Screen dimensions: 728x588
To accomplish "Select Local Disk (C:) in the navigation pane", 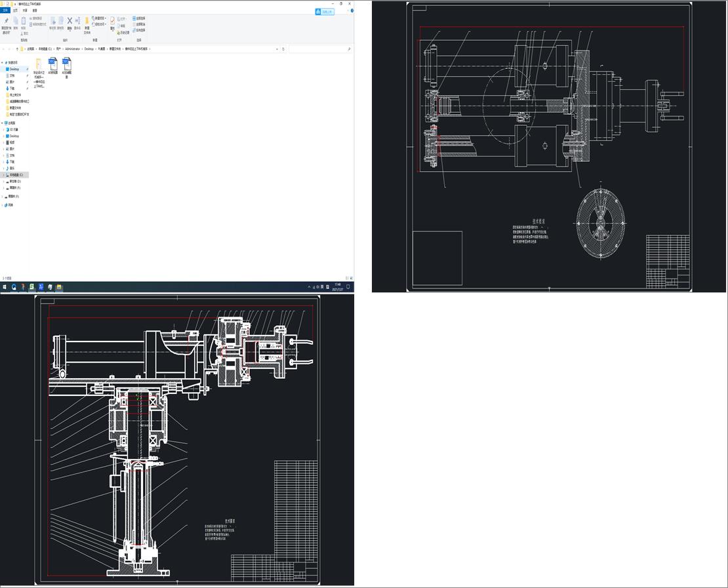I will point(14,175).
